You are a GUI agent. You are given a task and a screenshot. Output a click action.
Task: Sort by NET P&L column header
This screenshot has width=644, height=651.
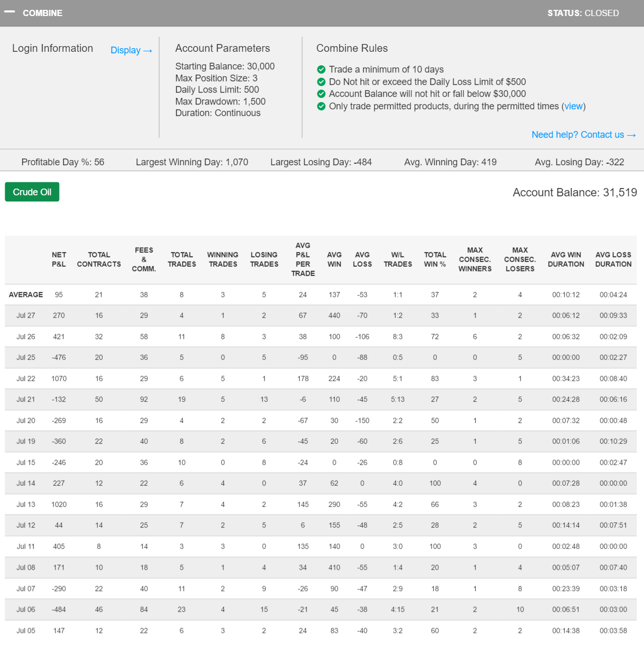click(x=59, y=259)
